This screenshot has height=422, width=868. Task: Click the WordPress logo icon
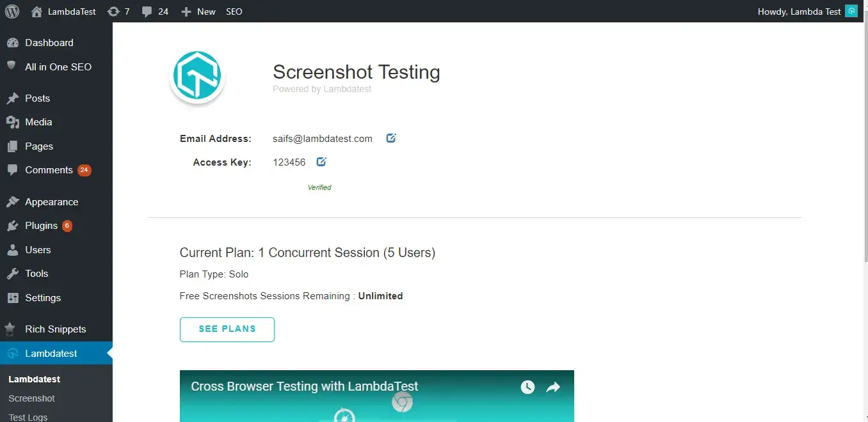[12, 12]
